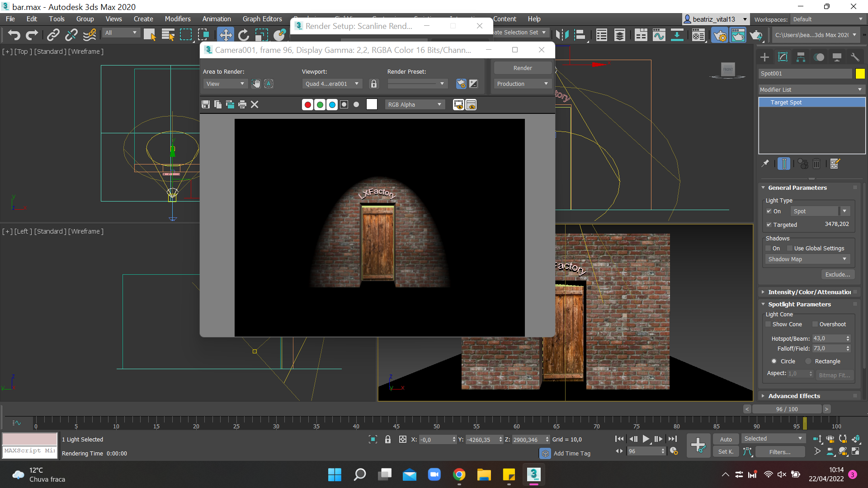Select Rectangle light cone shape
This screenshot has width=868, height=488.
tap(808, 361)
